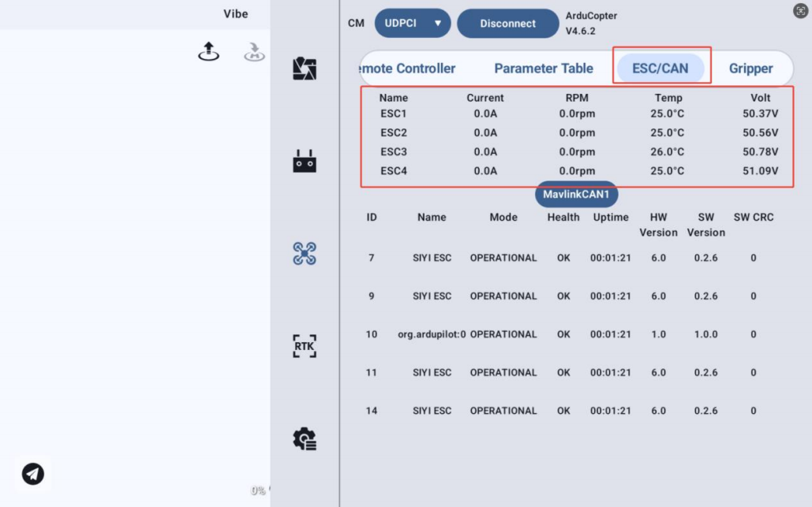Image resolution: width=812 pixels, height=507 pixels.
Task: Open the gear settings list icon
Action: coord(305,438)
